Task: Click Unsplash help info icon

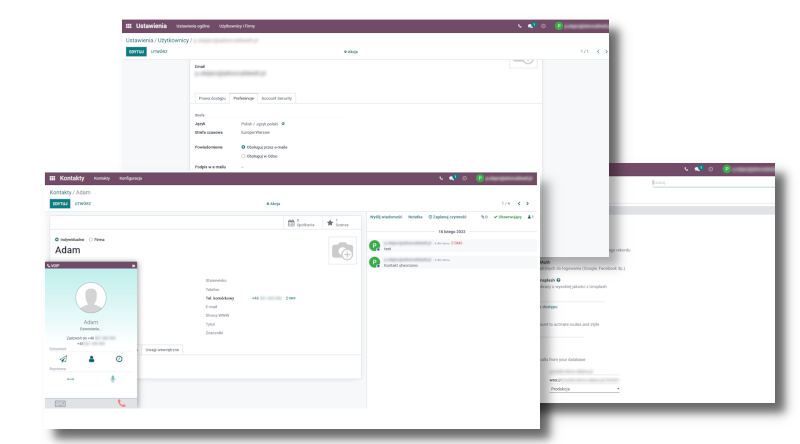Action: [x=558, y=280]
